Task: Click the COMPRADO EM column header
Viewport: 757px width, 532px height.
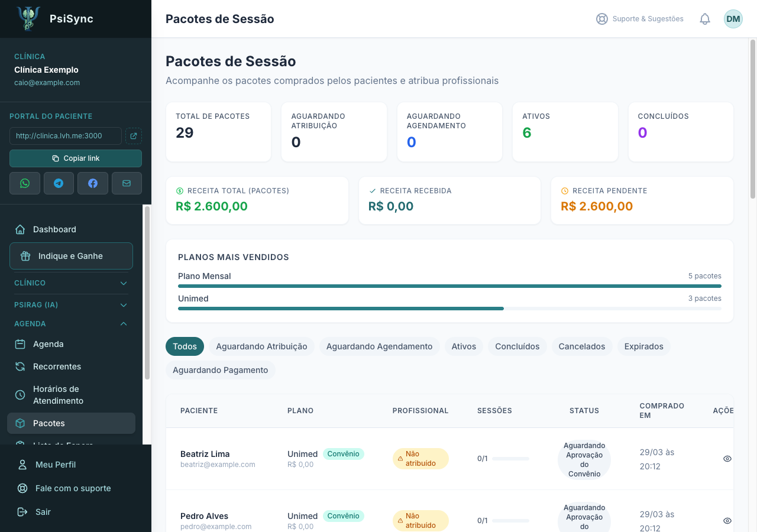Action: [x=662, y=411]
